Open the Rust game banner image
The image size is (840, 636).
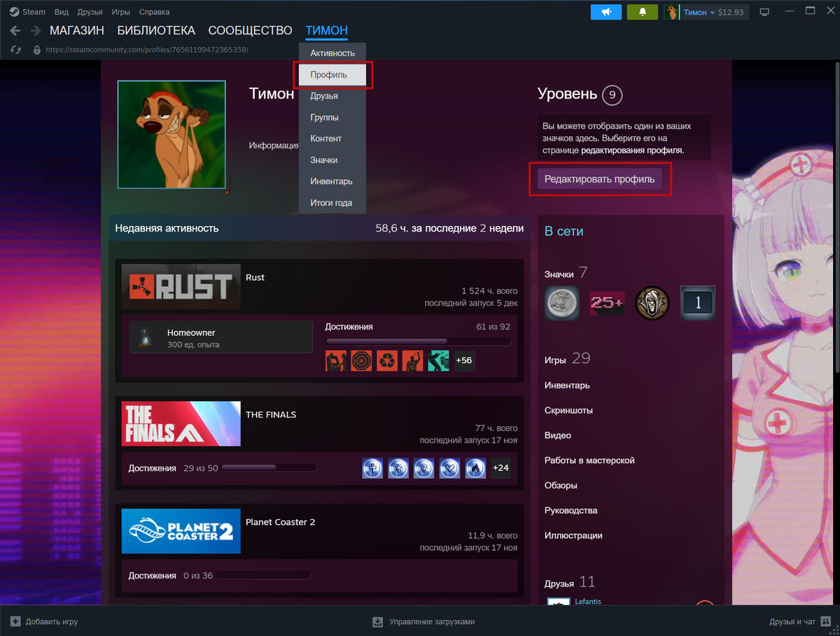point(181,287)
